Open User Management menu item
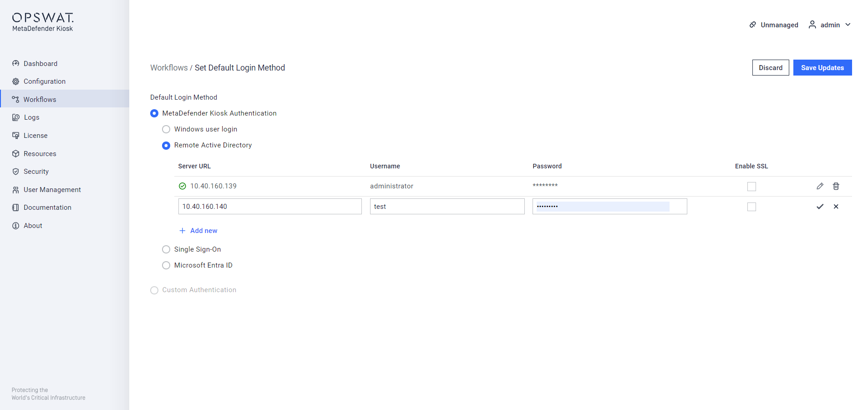The height and width of the screenshot is (410, 868). click(65, 190)
